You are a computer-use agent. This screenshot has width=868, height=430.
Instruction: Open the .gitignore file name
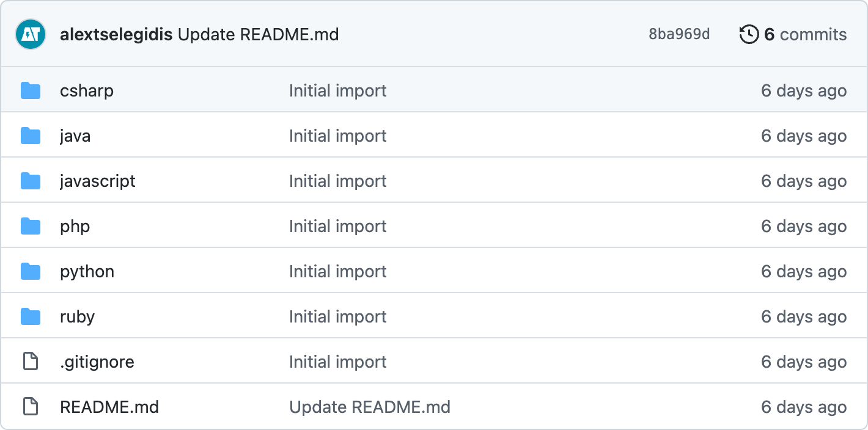pos(97,362)
